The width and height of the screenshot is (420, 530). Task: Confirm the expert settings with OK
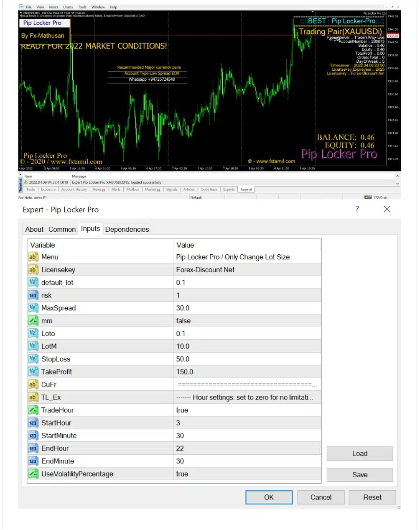coord(269,497)
